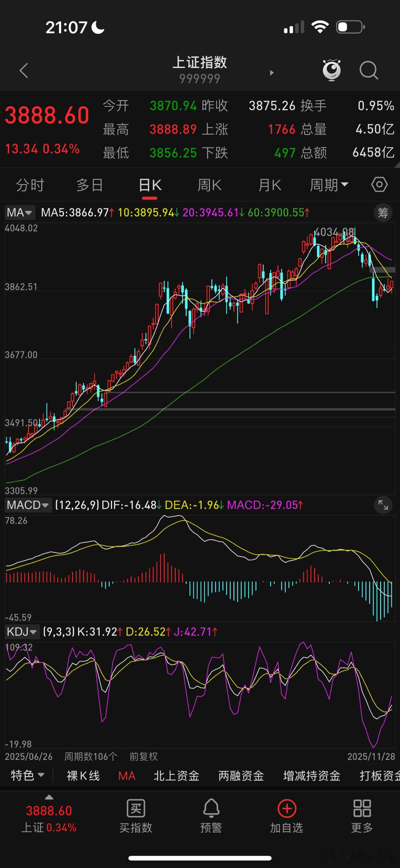Image resolution: width=400 pixels, height=868 pixels.
Task: Switch to the 分时 tab
Action: (x=30, y=185)
